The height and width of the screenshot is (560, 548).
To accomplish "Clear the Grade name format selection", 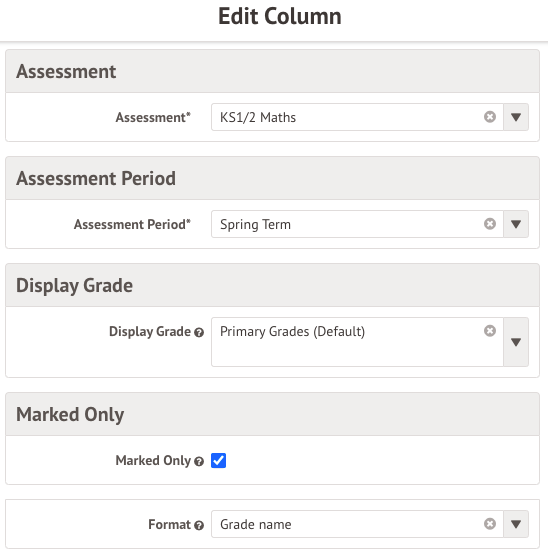I will click(490, 524).
